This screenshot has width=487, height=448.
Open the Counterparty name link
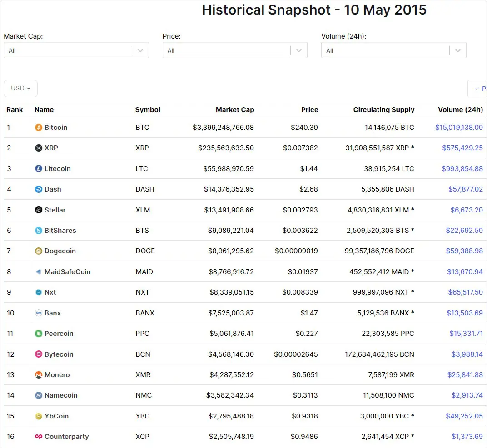click(66, 437)
